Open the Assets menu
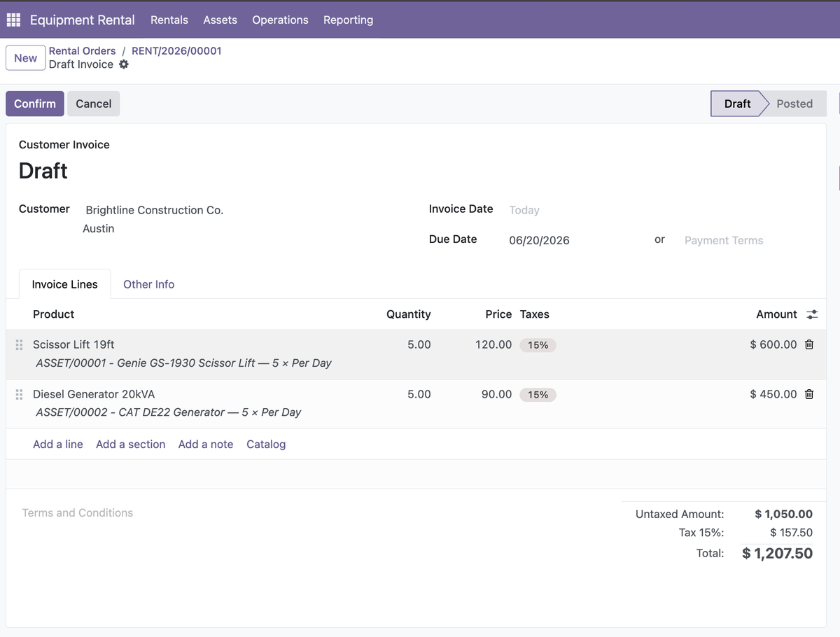This screenshot has width=840, height=637. (220, 20)
